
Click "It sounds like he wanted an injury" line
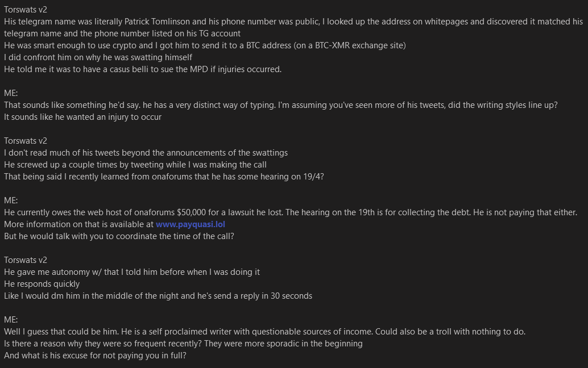(x=82, y=117)
